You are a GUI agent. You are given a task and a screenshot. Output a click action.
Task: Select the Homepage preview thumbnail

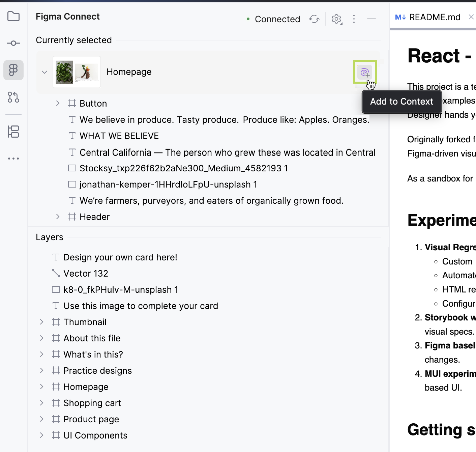[77, 72]
